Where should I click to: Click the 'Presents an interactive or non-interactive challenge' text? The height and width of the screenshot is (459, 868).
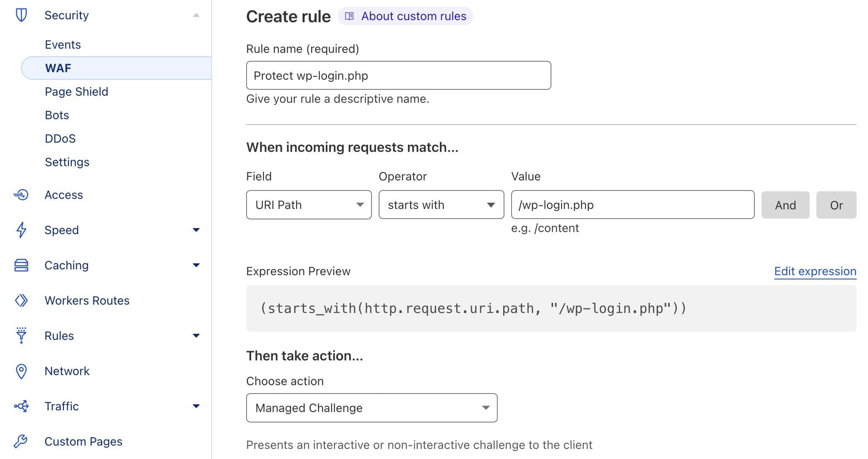pos(419,445)
